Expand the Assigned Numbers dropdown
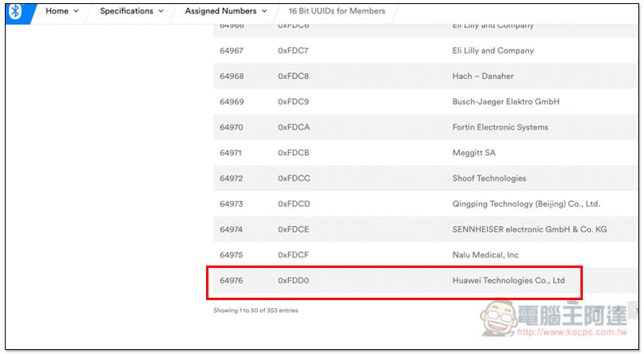Viewport: 644px width, 354px height. point(225,11)
